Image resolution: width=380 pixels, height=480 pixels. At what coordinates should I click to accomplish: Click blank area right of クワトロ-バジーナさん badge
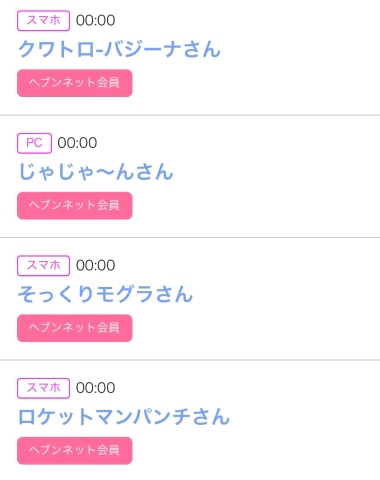click(x=256, y=83)
